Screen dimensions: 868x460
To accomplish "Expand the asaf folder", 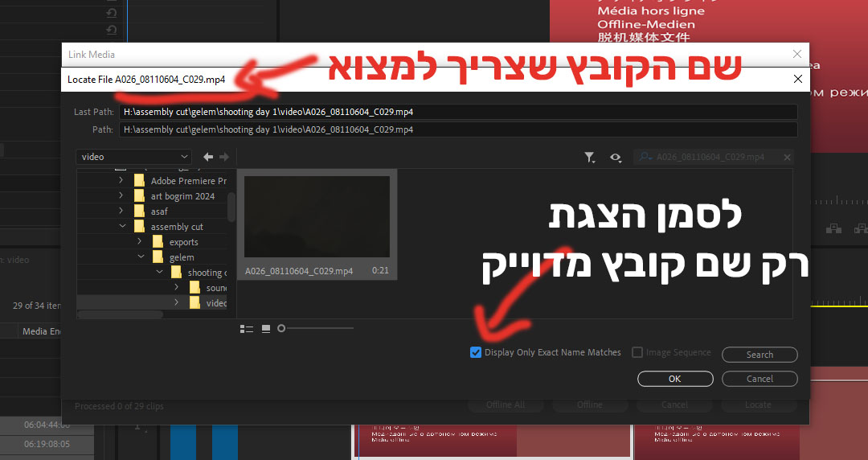I will tap(121, 212).
